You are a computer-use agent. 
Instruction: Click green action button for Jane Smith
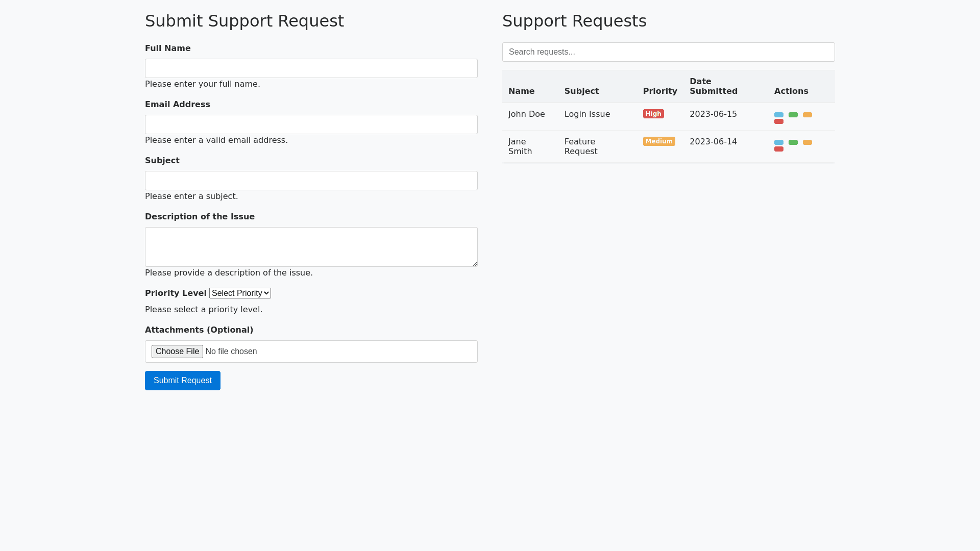click(x=793, y=142)
